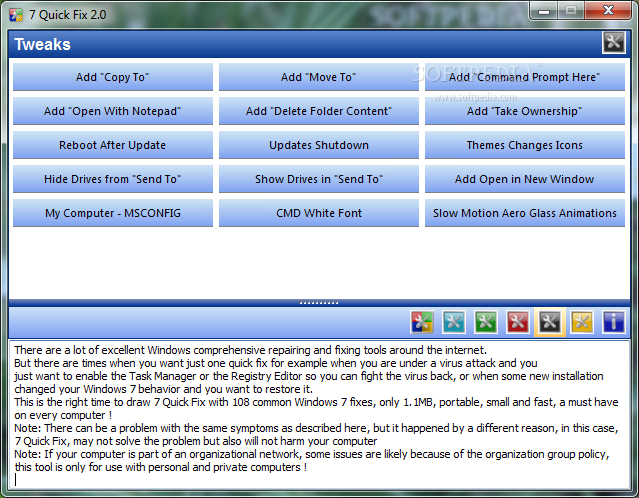Apply the Add "Move To" tweak

(x=319, y=77)
